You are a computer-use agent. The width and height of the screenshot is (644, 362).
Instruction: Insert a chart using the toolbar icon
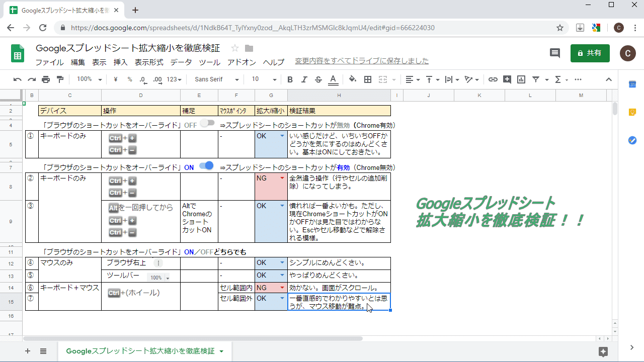(521, 79)
